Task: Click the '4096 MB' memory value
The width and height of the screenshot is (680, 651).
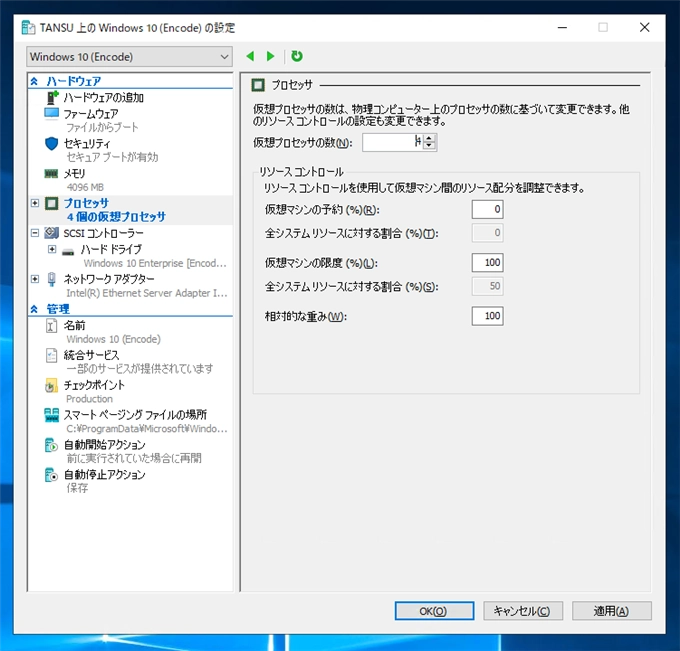Action: 85,187
